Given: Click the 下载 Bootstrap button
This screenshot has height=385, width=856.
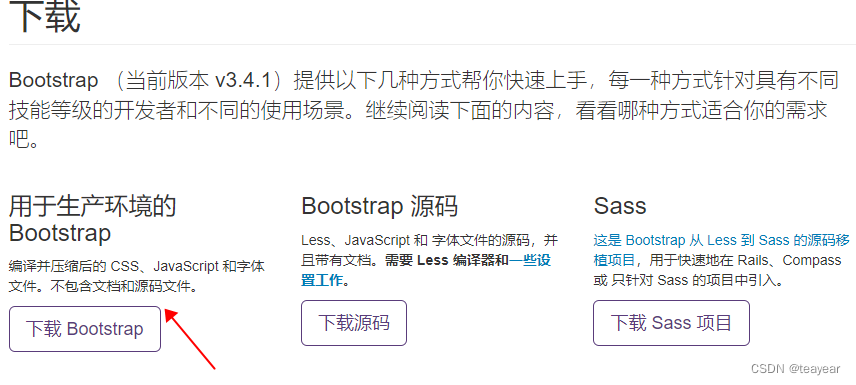Looking at the screenshot, I should [x=85, y=329].
